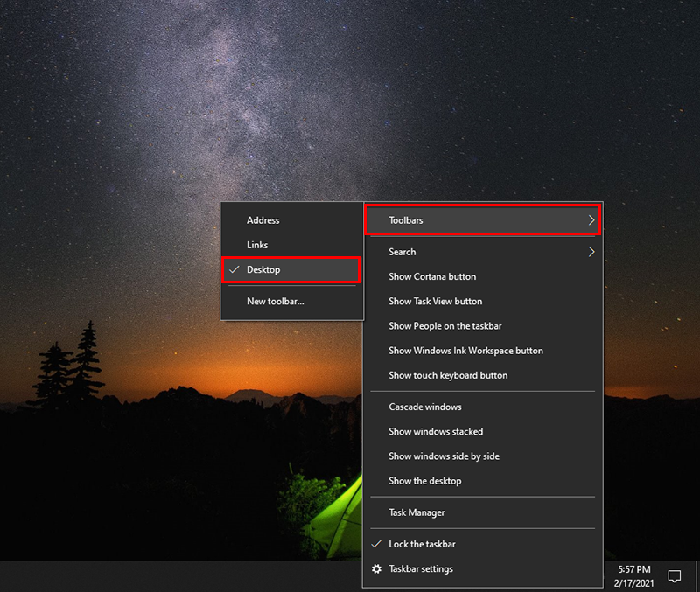700x592 pixels.
Task: Open the Action Center notification icon
Action: point(674,576)
